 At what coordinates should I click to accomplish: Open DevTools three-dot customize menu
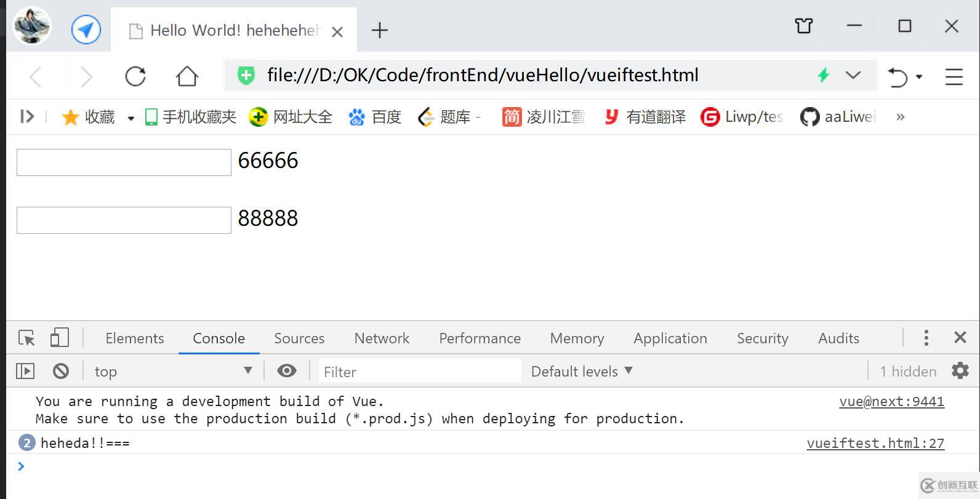click(926, 337)
